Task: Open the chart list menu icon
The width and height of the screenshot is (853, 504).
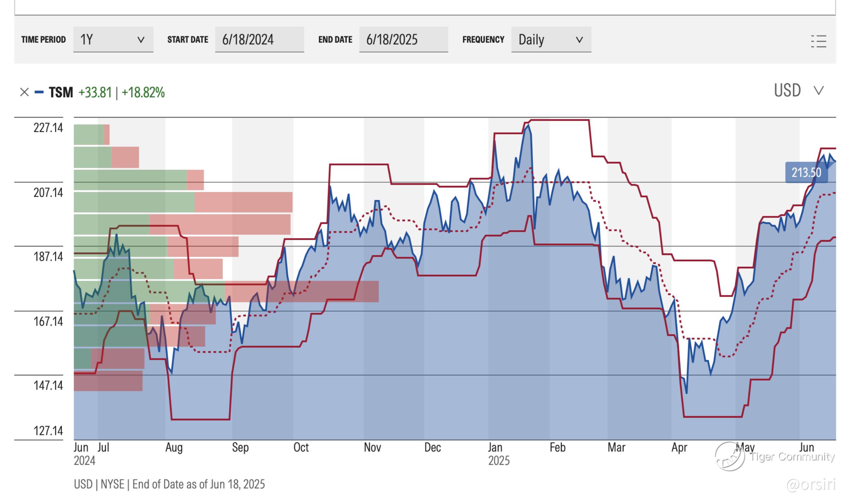Action: coord(819,41)
